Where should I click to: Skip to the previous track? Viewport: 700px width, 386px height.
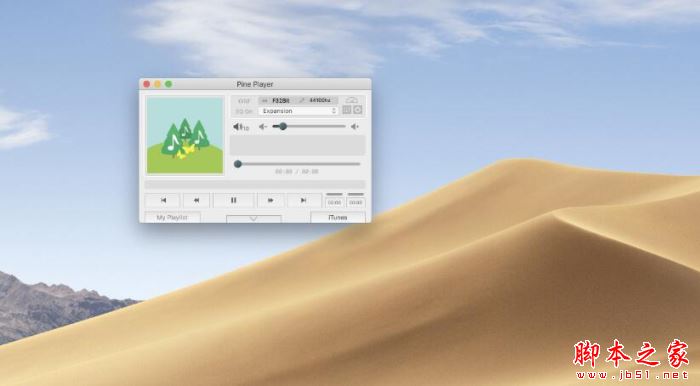tap(163, 200)
